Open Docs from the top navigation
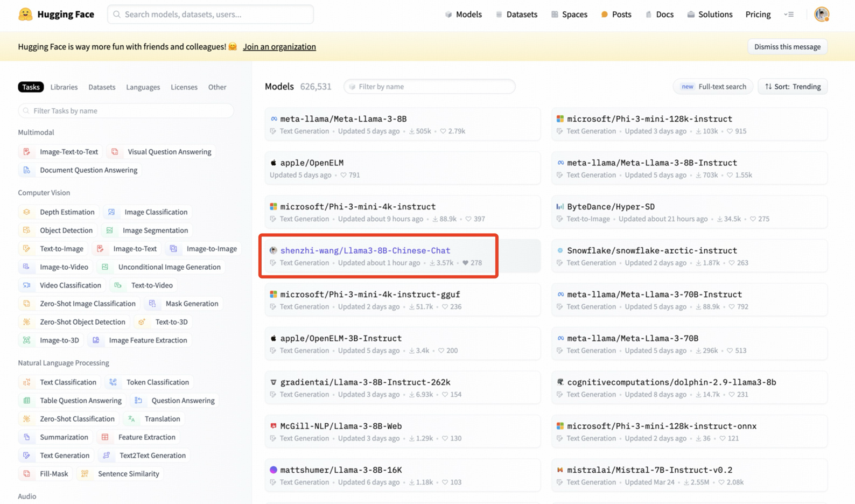The image size is (855, 504). click(x=660, y=15)
